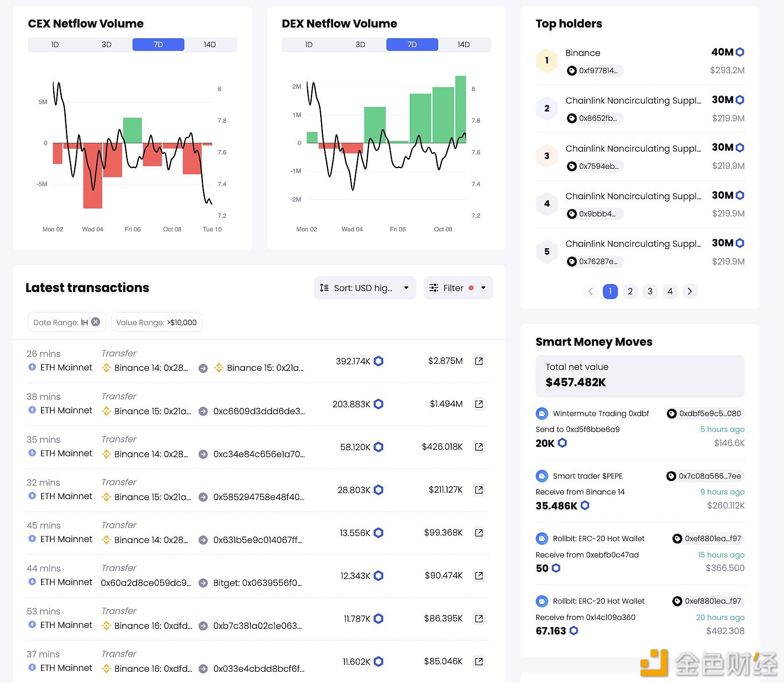The image size is (784, 683).
Task: Open external link for $86.395K transaction
Action: click(479, 619)
